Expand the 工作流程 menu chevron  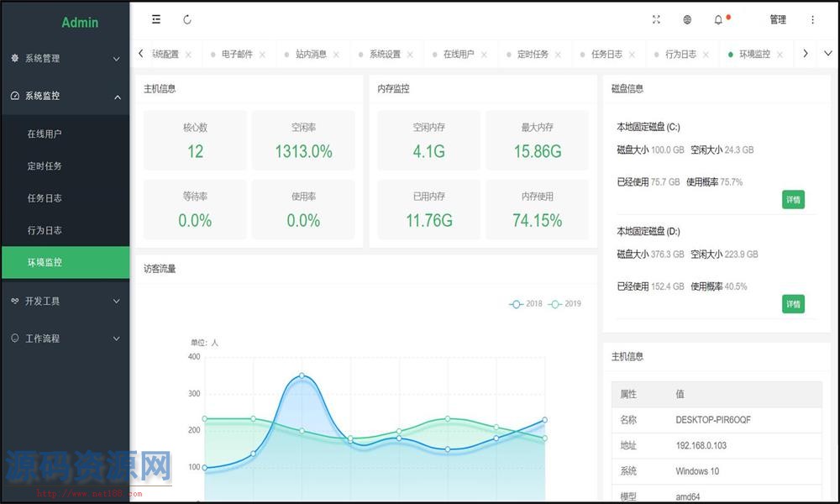116,339
